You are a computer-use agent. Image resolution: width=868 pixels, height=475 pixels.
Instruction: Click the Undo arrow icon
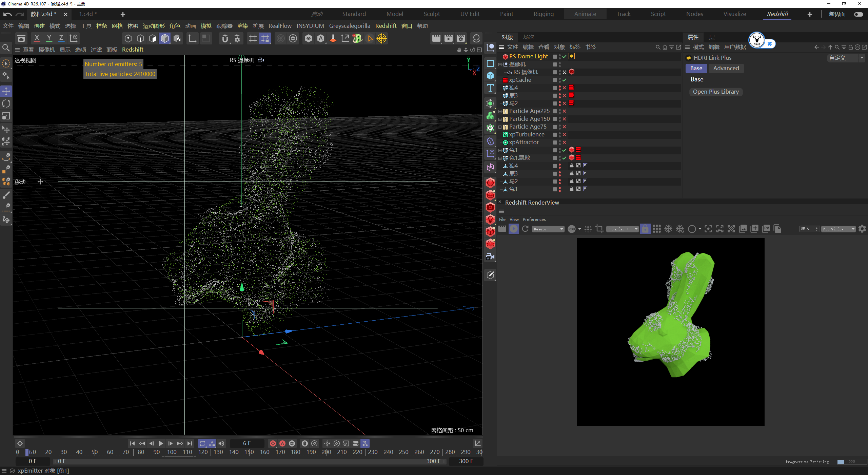7,14
